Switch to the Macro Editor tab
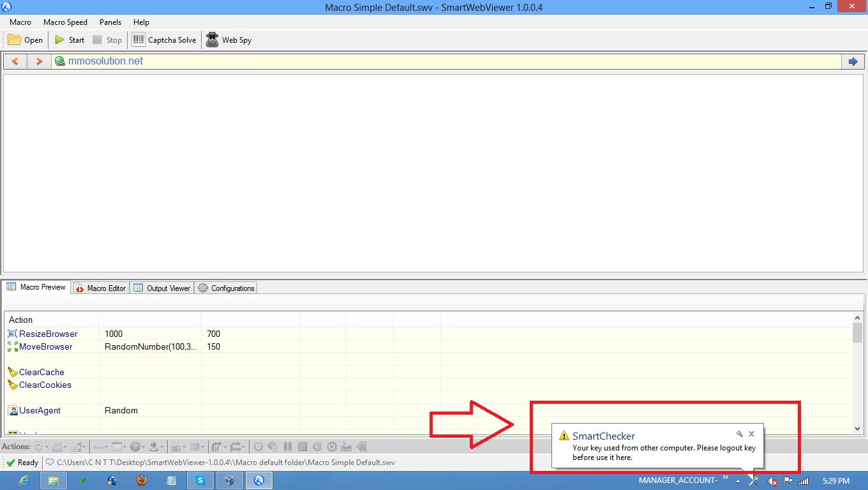The width and height of the screenshot is (868, 490). [100, 288]
